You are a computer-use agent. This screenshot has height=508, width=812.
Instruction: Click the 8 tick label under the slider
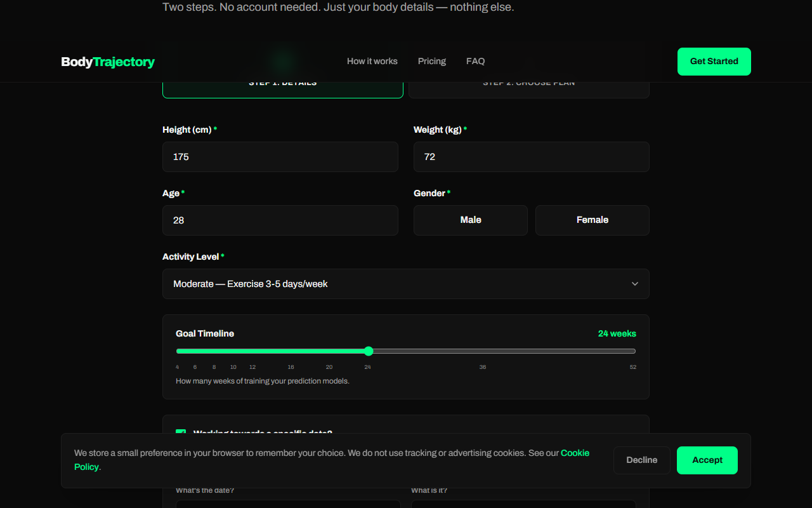pyautogui.click(x=214, y=367)
